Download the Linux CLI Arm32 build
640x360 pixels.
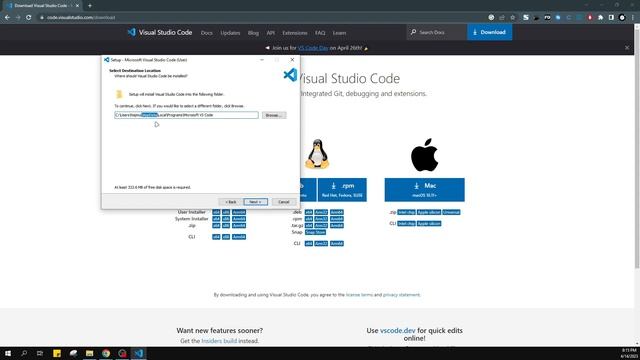321,244
